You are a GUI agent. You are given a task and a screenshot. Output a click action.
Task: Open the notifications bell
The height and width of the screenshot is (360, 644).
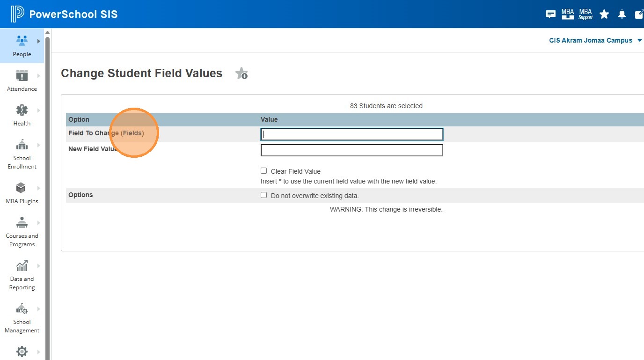pyautogui.click(x=622, y=14)
